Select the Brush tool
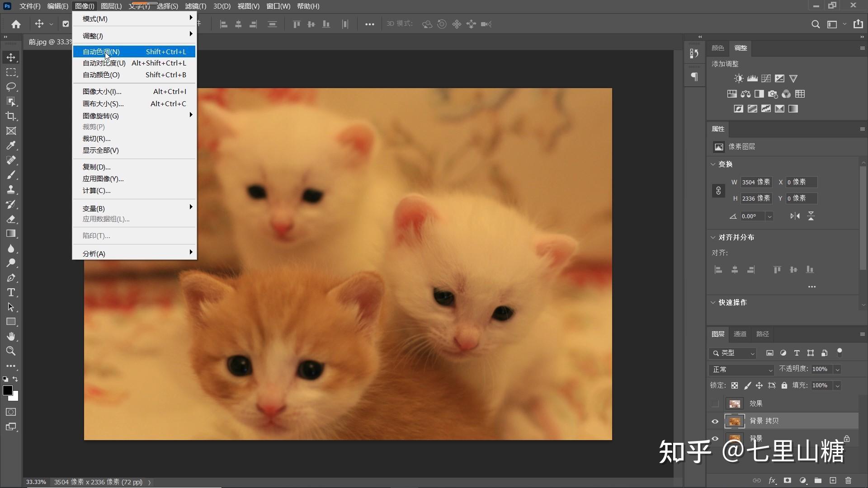The height and width of the screenshot is (488, 868). coord(11,175)
